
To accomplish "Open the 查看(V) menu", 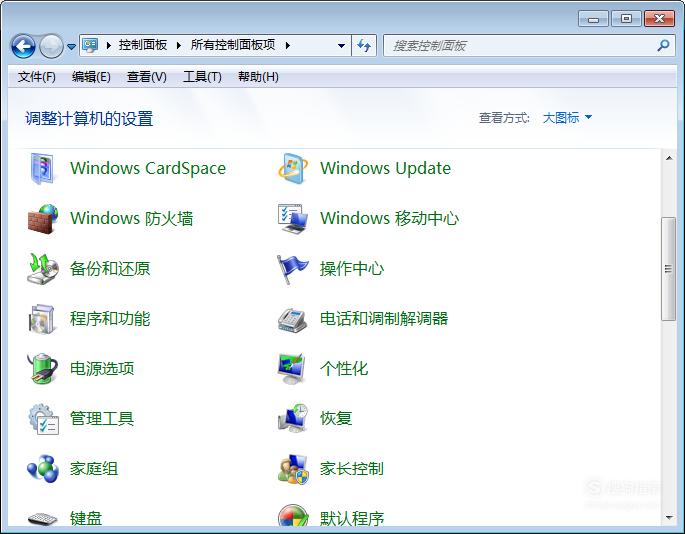I will (x=146, y=77).
